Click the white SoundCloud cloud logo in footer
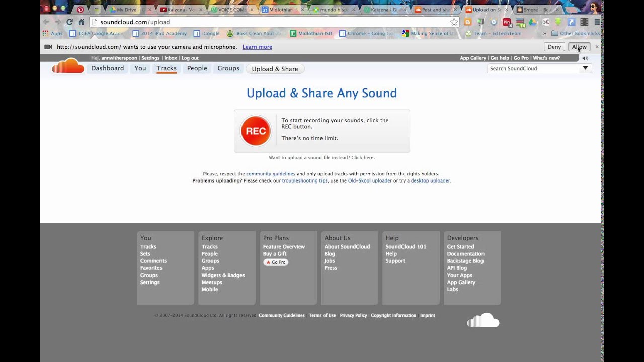Viewport: 644px width, 362px height. [x=482, y=320]
